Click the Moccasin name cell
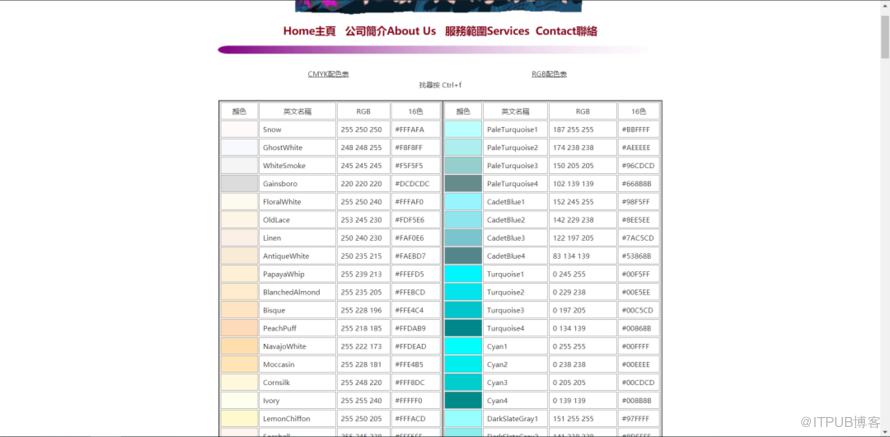The width and height of the screenshot is (890, 437). pos(297,364)
